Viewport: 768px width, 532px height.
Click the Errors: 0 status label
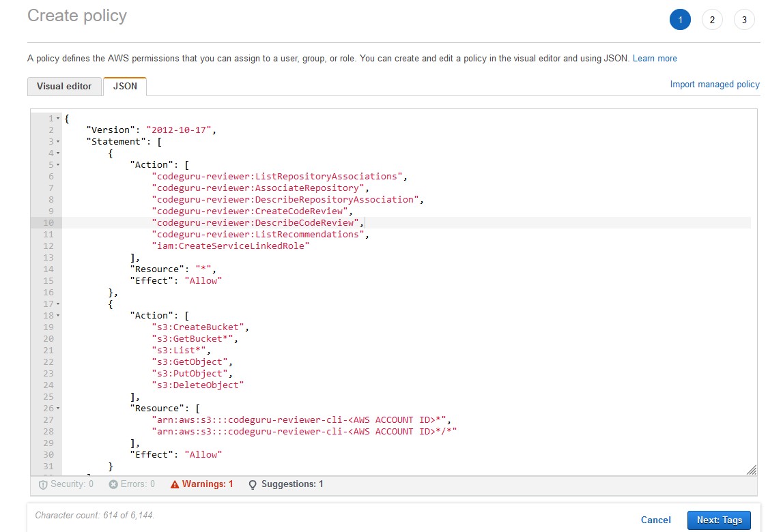tap(138, 484)
